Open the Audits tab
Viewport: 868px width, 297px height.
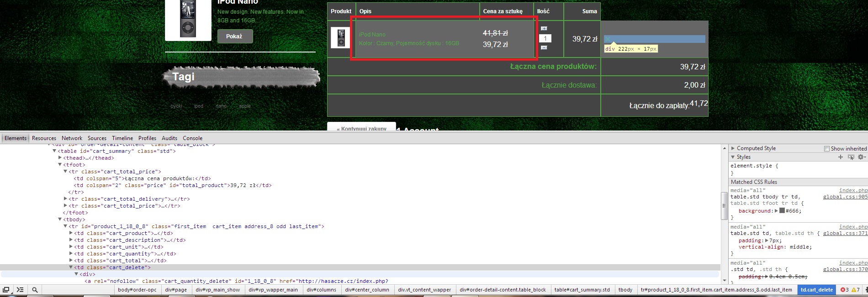[x=169, y=138]
